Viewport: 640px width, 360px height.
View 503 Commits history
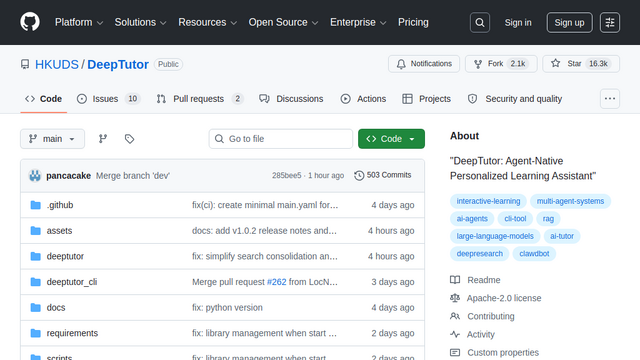383,175
